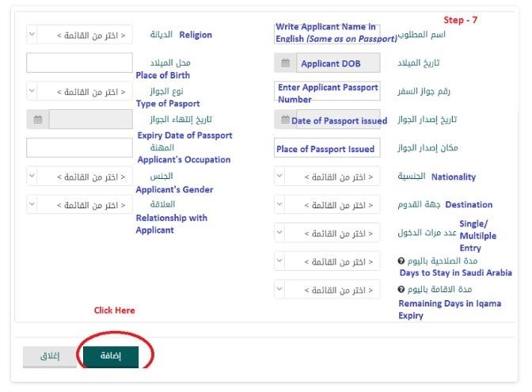Click calendar icon beside Applicant DOB field
Image resolution: width=532 pixels, height=392 pixels.
(285, 63)
